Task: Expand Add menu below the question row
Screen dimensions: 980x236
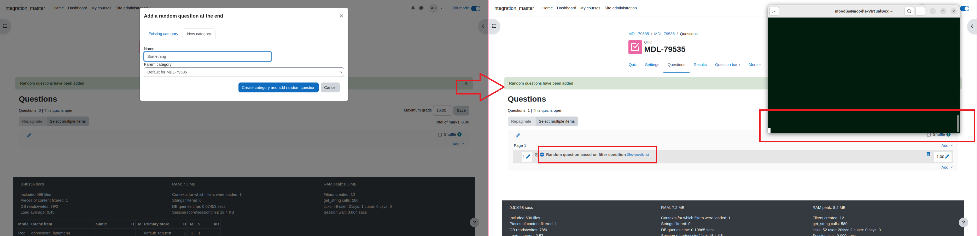Action: 947,167
